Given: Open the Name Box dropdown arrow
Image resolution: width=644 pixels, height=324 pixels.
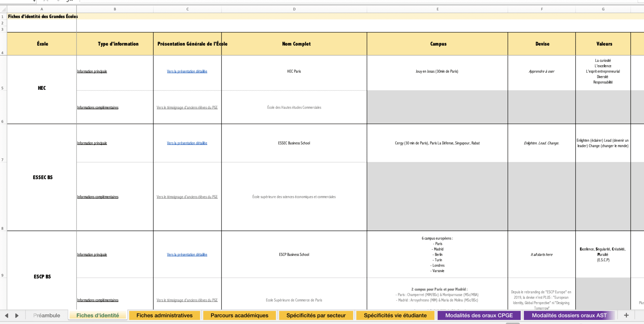Looking at the screenshot, I should (34, 1).
